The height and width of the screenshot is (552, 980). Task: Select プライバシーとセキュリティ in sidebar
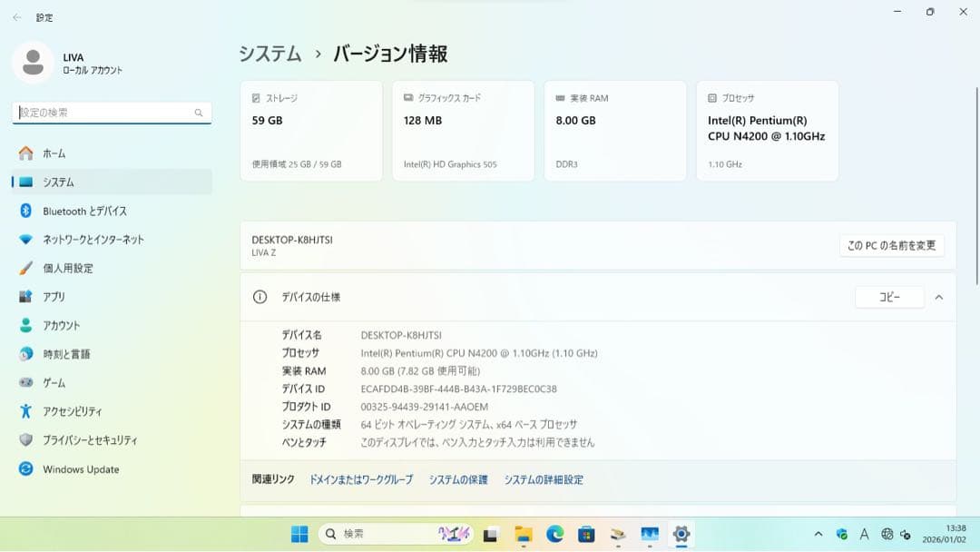pyautogui.click(x=112, y=439)
